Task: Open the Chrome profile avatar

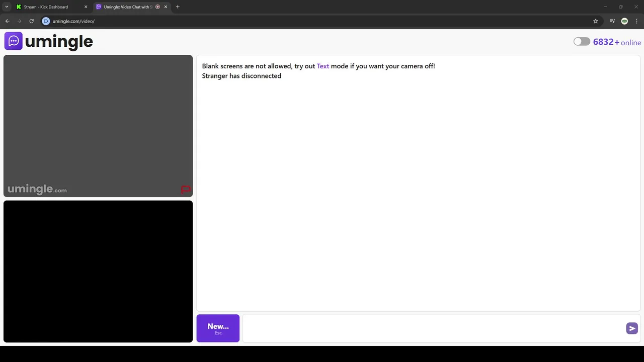Action: (624, 21)
